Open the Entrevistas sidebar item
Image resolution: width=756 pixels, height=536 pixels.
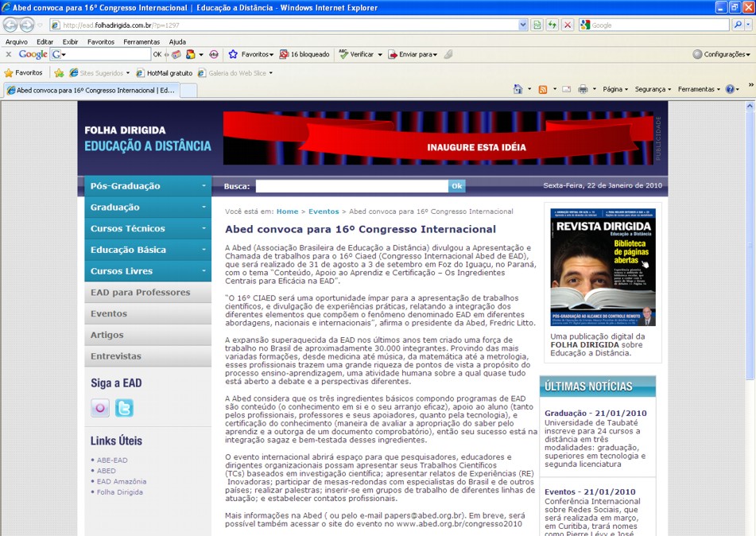coord(148,356)
